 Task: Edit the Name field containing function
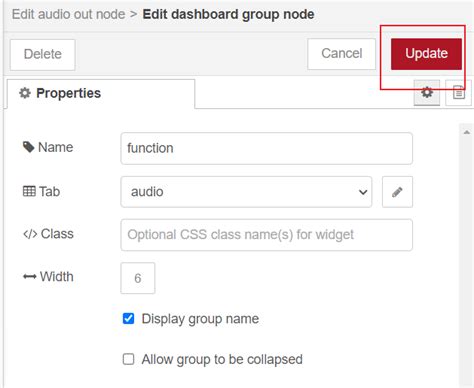(x=266, y=148)
